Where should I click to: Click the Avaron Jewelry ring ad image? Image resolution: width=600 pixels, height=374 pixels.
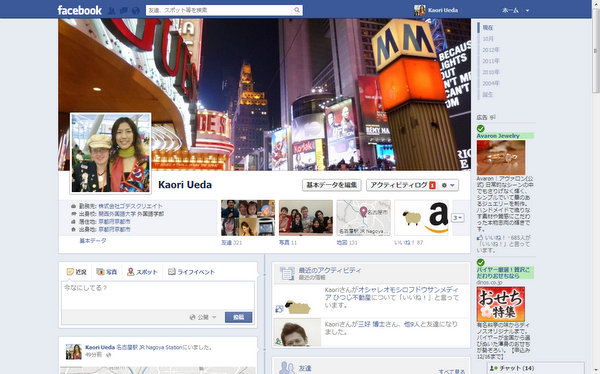(x=501, y=157)
